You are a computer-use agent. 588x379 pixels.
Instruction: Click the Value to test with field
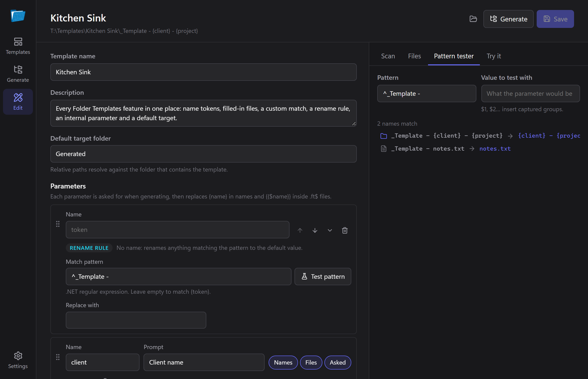click(x=530, y=94)
